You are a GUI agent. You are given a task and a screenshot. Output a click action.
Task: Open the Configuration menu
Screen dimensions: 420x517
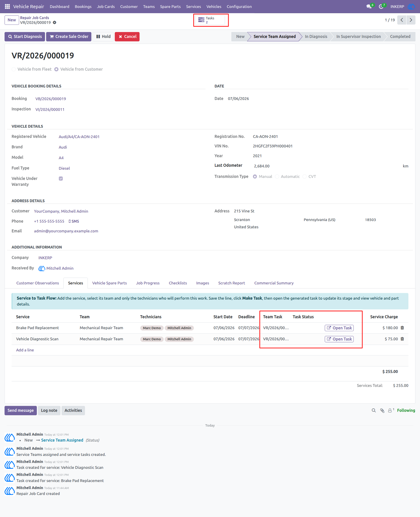click(x=239, y=6)
